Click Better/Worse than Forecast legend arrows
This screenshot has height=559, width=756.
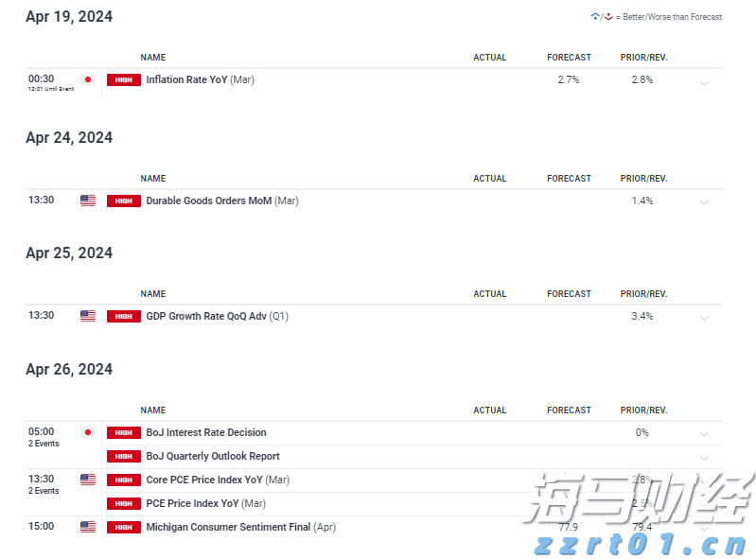(602, 17)
